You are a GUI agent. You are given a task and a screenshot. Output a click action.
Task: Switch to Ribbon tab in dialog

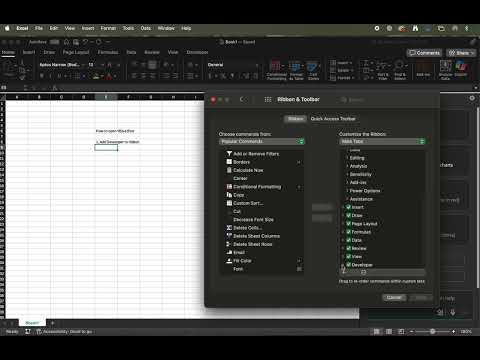click(296, 119)
